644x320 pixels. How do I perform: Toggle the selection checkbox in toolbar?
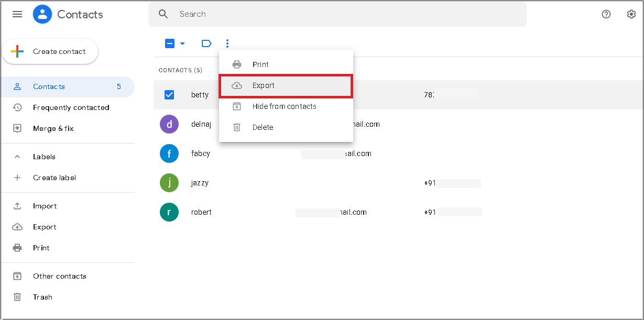click(x=170, y=43)
